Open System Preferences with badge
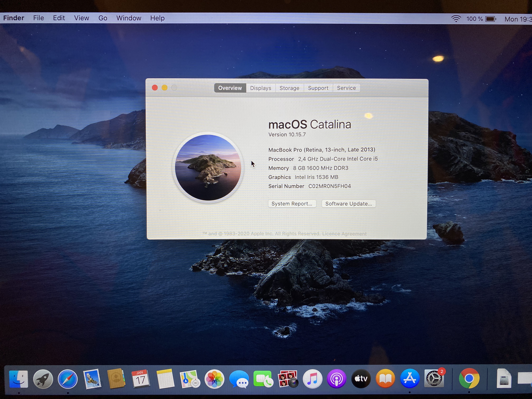 click(x=434, y=379)
